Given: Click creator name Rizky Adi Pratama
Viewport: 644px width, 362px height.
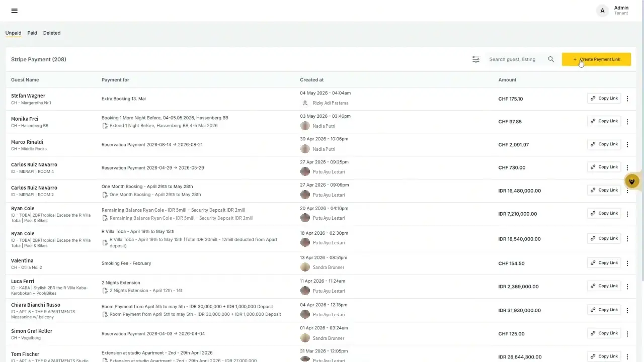Looking at the screenshot, I should point(331,103).
